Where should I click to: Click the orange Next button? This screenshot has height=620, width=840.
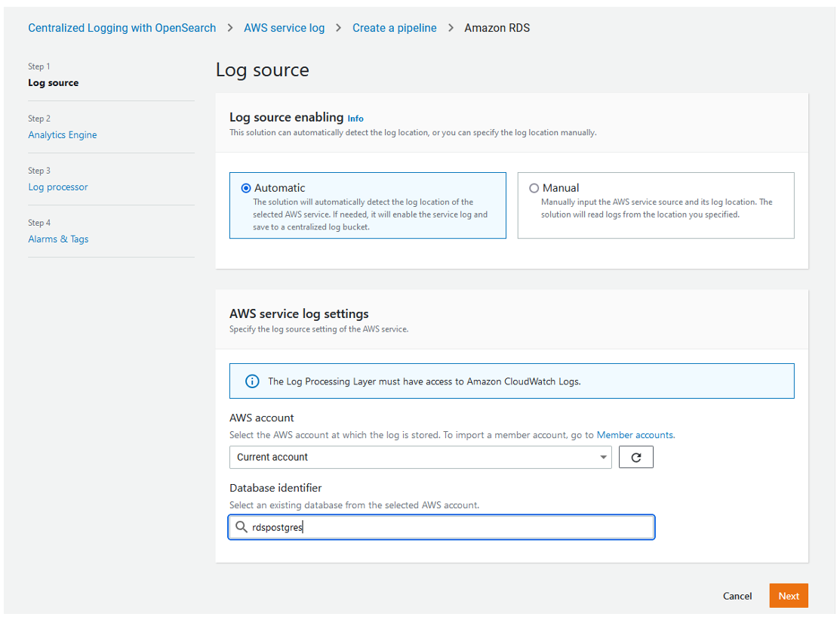click(789, 596)
